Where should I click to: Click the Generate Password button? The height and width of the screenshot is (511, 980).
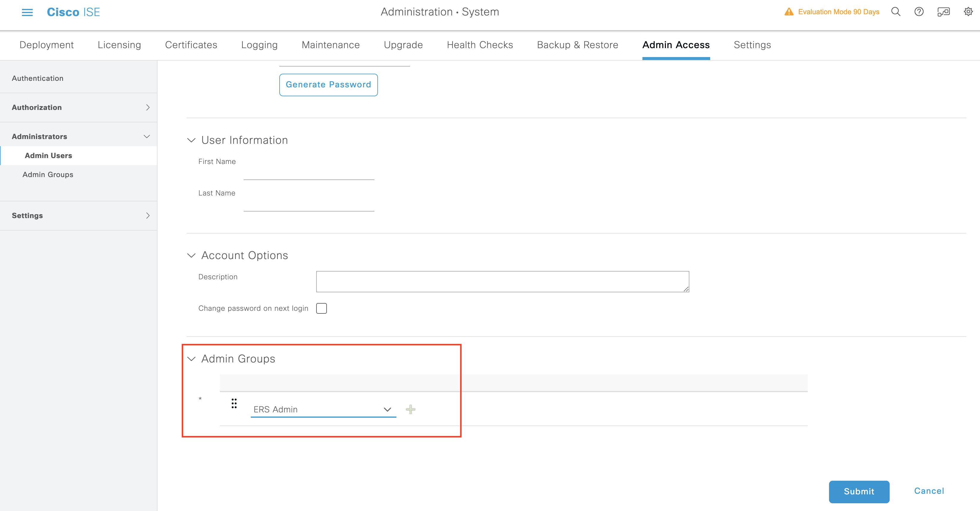[x=328, y=85]
